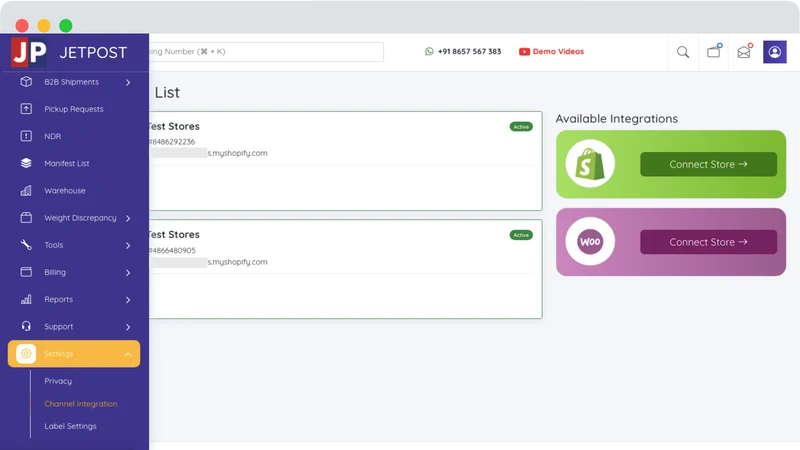The image size is (800, 450).
Task: Click the B2B Shipments box icon
Action: 26,82
